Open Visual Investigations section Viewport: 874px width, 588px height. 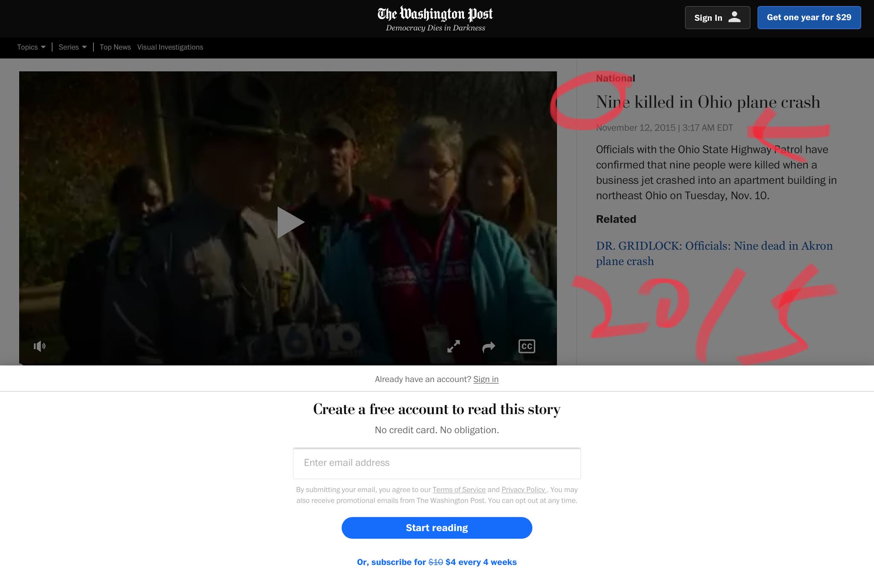[170, 47]
